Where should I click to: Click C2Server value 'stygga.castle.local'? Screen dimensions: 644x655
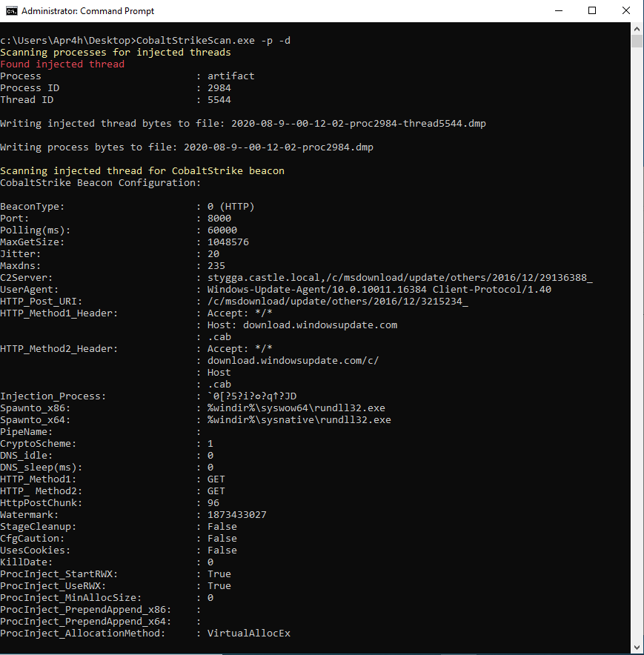(x=264, y=277)
